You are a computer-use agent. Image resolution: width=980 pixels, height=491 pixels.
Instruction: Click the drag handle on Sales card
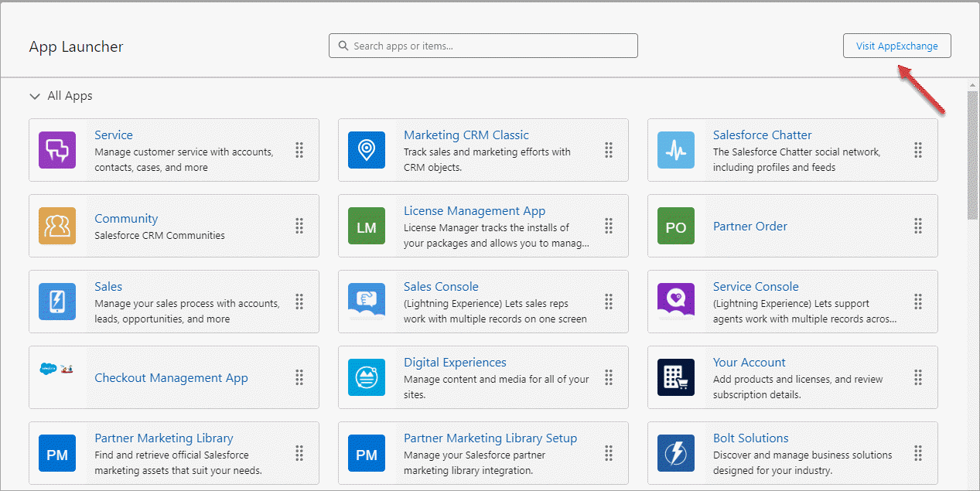point(299,302)
